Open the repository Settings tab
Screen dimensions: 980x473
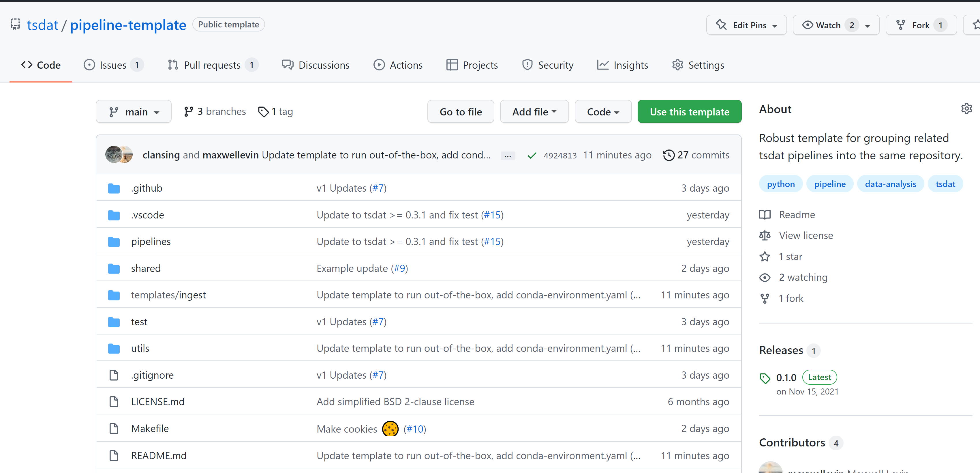pos(698,65)
